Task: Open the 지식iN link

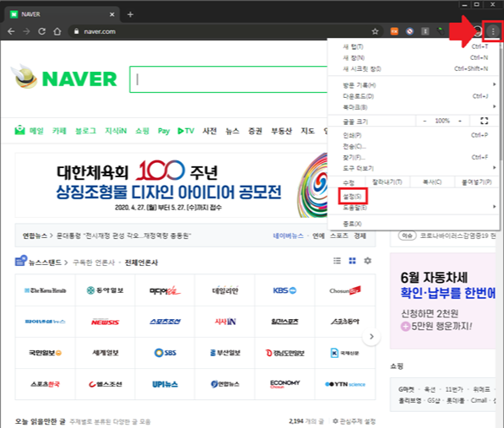Action: point(116,131)
